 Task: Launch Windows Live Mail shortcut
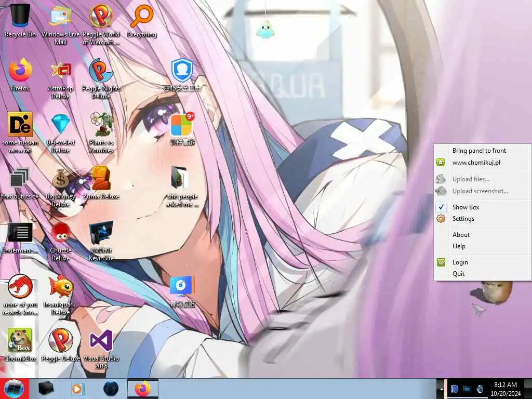tap(60, 24)
